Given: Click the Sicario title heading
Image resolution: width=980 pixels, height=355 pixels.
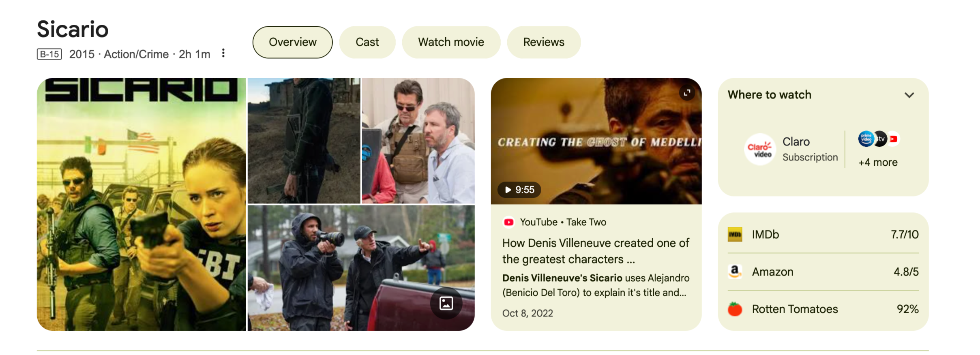Looking at the screenshot, I should point(73,29).
